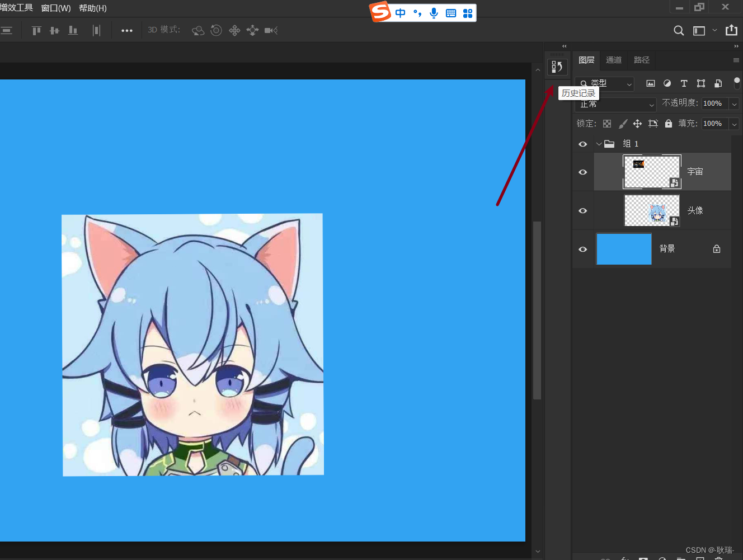Image resolution: width=743 pixels, height=560 pixels.
Task: Click the share export icon
Action: point(731,30)
